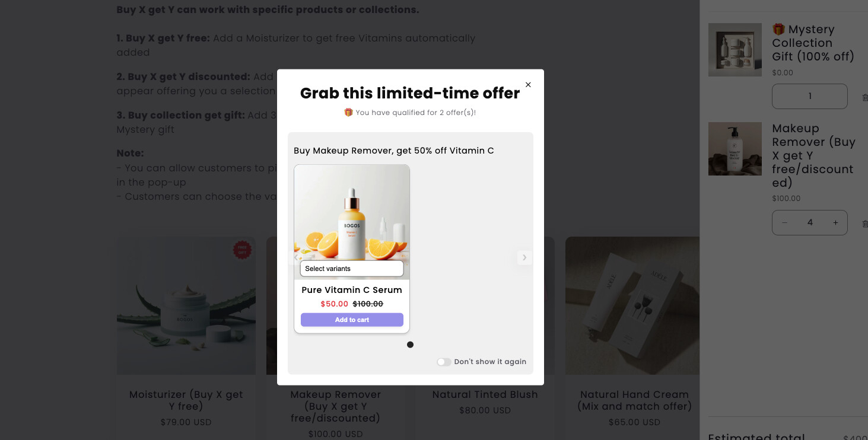This screenshot has width=868, height=440.
Task: Click the Mystery Collection Gift quantity field
Action: 809,96
